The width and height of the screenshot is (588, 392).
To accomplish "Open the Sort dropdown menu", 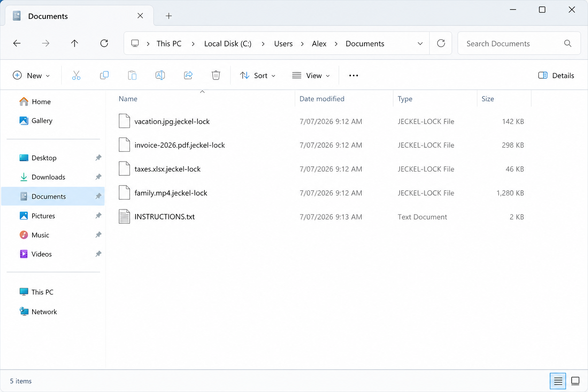I will (x=258, y=75).
